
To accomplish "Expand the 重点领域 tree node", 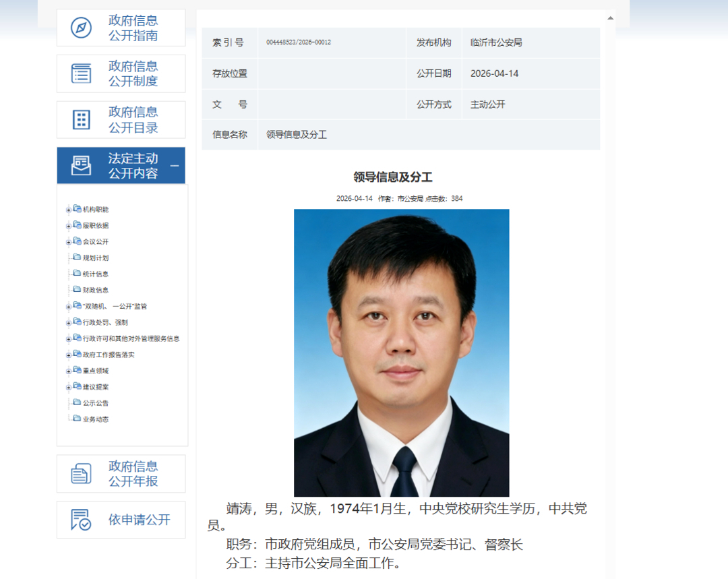I will (x=68, y=371).
